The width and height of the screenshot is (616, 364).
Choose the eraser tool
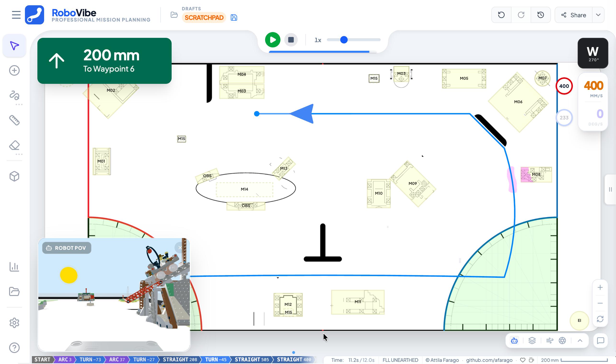(x=14, y=145)
